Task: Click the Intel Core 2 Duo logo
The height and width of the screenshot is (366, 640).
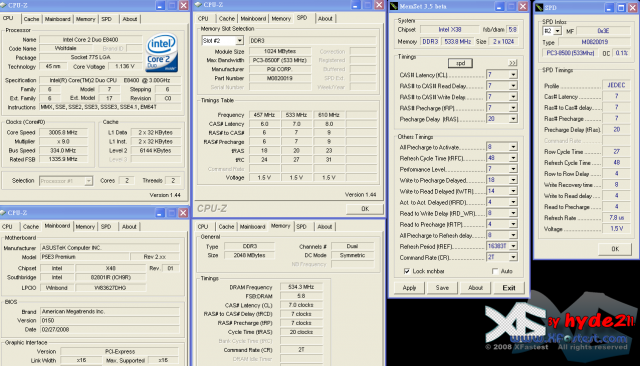Action: pyautogui.click(x=162, y=53)
